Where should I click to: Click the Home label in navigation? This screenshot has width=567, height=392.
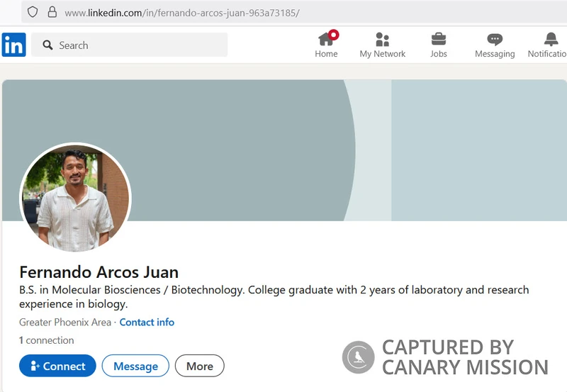(x=326, y=54)
